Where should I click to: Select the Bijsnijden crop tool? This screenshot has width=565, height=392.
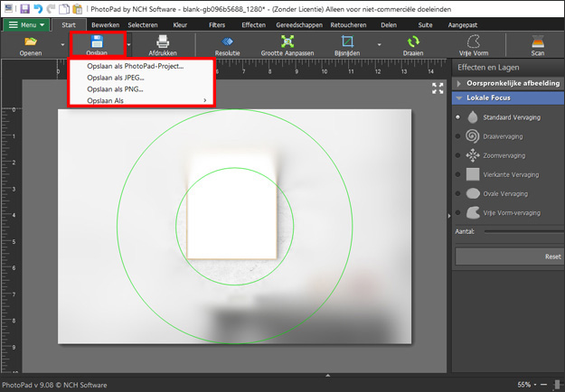(347, 45)
